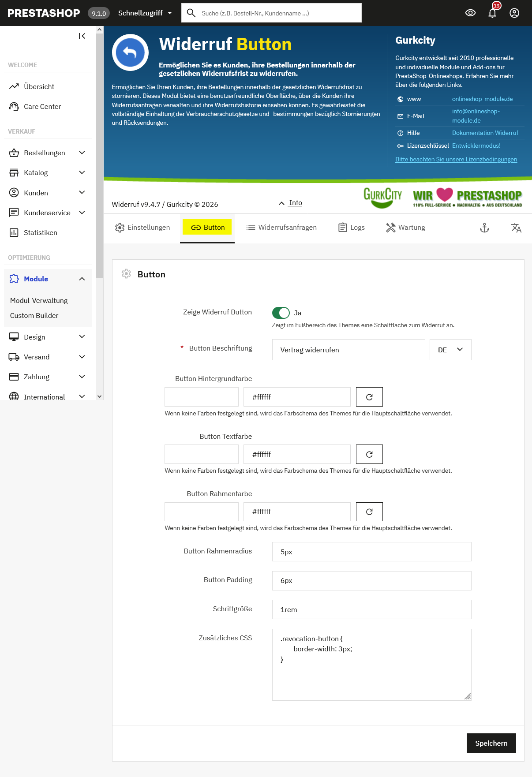Click the Button Rahmenfarbe color swatch
The image size is (532, 777).
202,512
